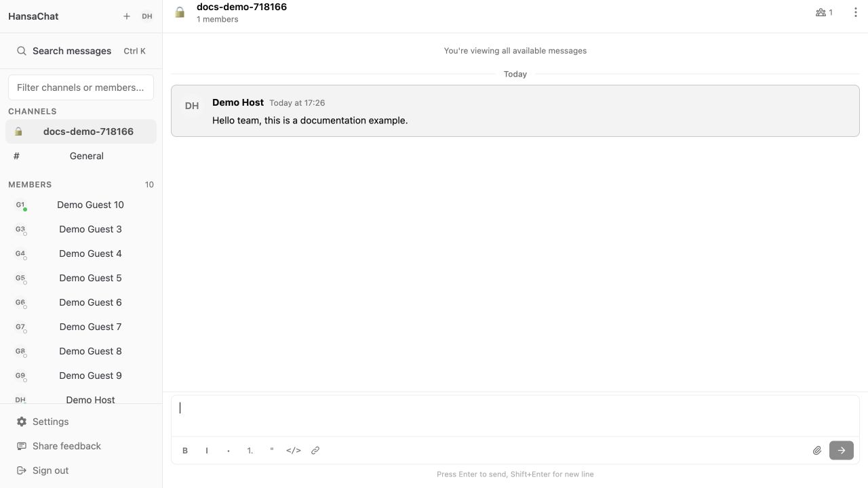This screenshot has width=868, height=488.
Task: Open Demo Guest 5 direct message
Action: coord(81,278)
